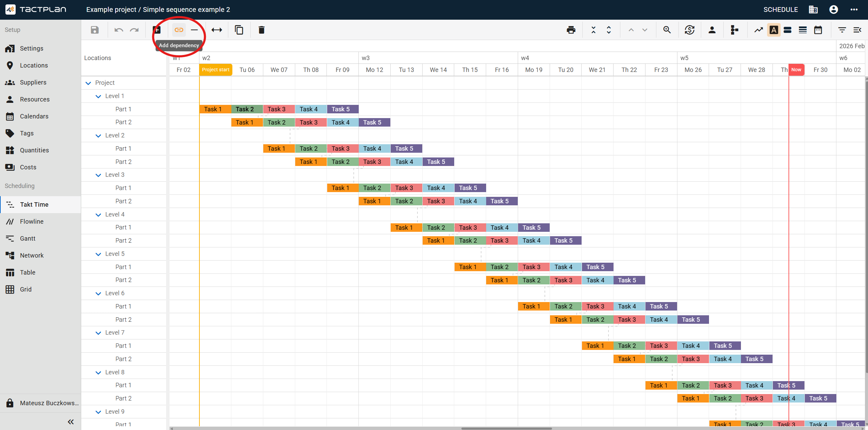Open Grid view in the sidebar

click(x=40, y=289)
